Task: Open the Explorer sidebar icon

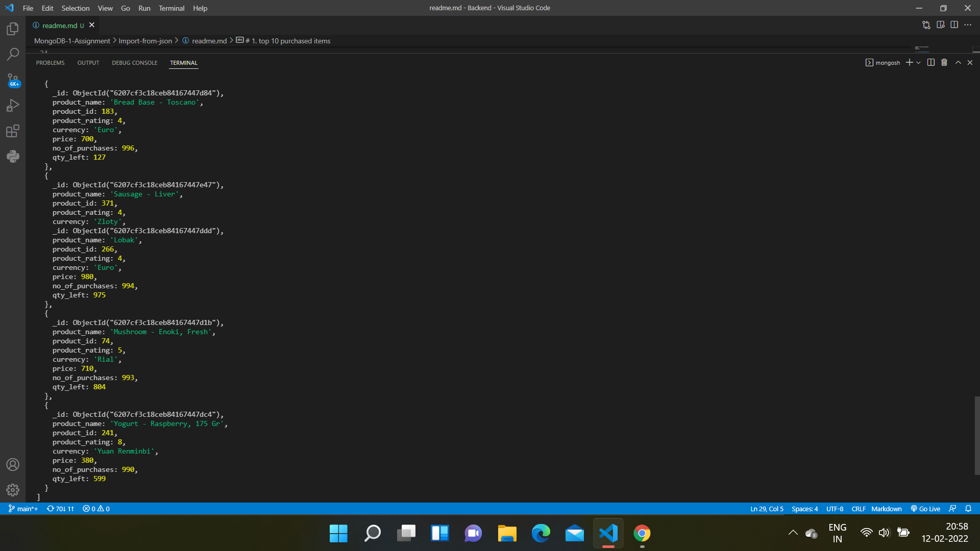Action: (x=12, y=29)
